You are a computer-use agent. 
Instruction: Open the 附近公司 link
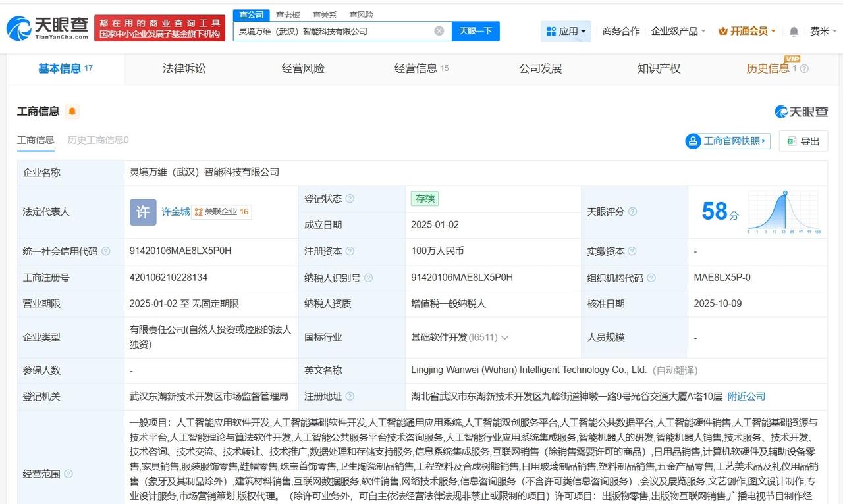747,396
